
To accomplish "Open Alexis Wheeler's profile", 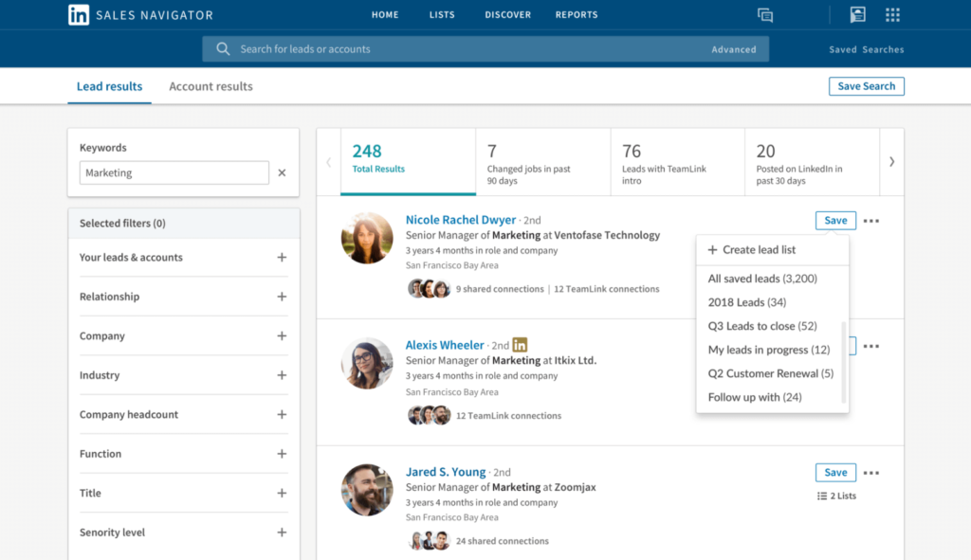I will pos(445,345).
